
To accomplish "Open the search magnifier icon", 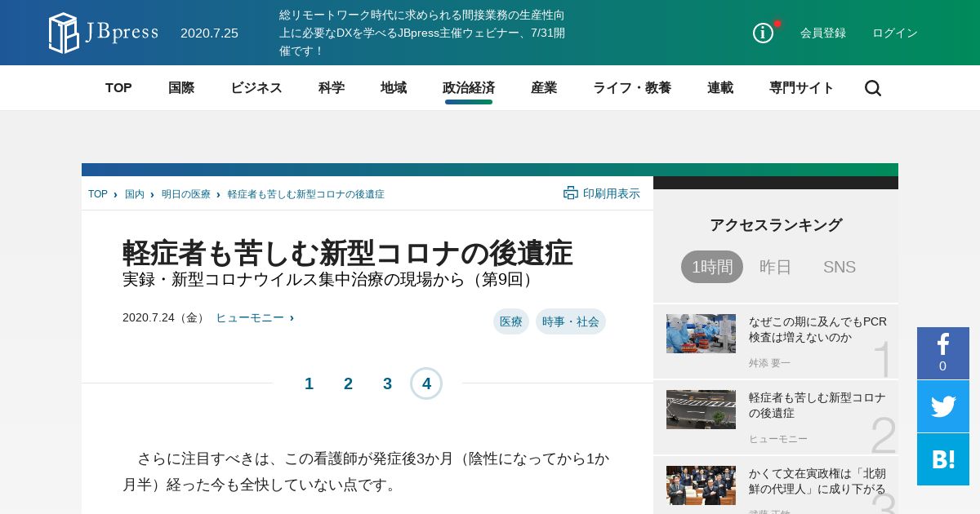I will click(x=873, y=88).
